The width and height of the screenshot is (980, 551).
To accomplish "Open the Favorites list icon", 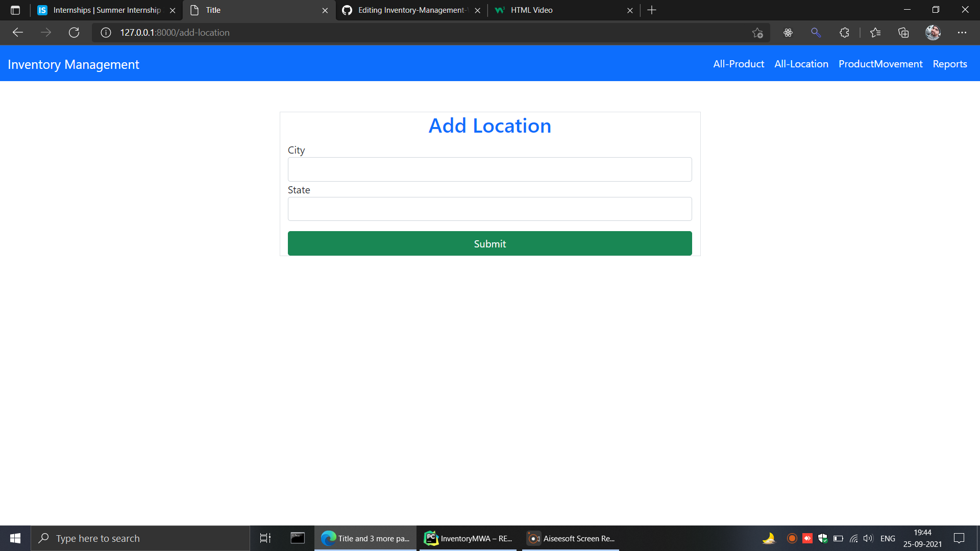I will (875, 32).
